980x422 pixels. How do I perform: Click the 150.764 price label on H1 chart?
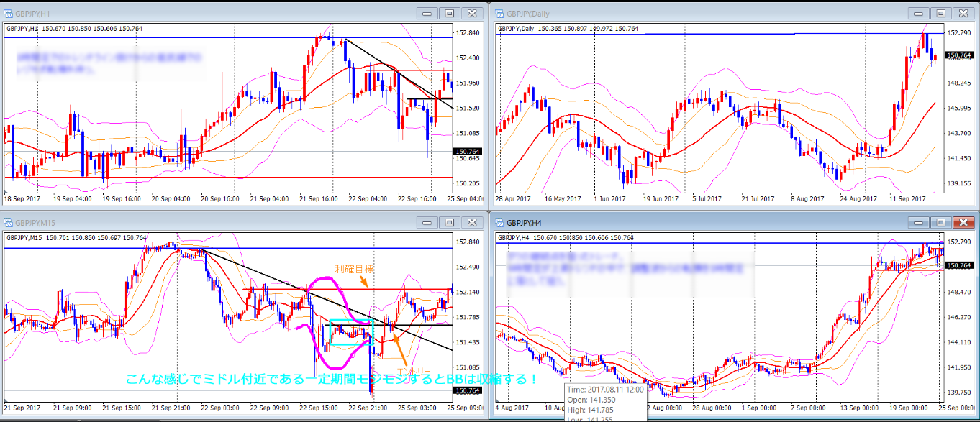pyautogui.click(x=468, y=152)
